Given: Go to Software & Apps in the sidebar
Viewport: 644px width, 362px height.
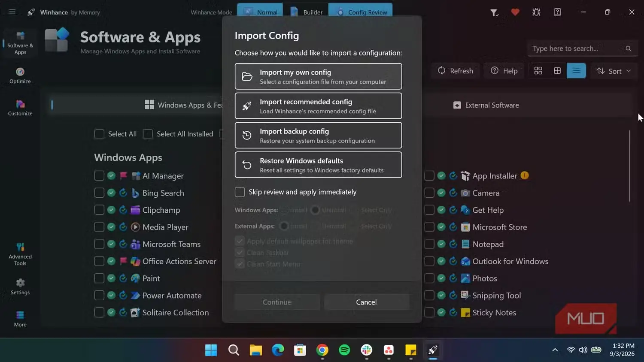Looking at the screenshot, I should tap(20, 43).
